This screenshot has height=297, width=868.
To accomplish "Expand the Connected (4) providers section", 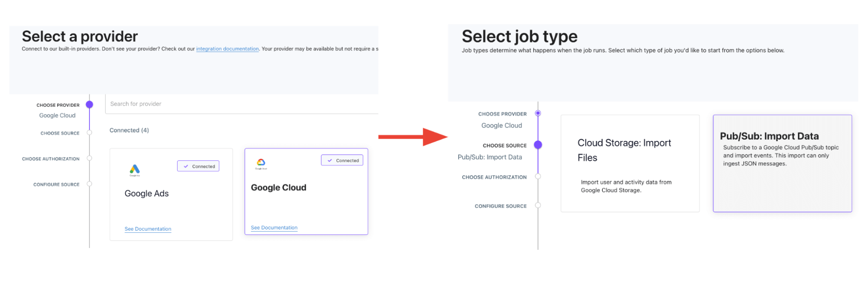I will coord(129,130).
